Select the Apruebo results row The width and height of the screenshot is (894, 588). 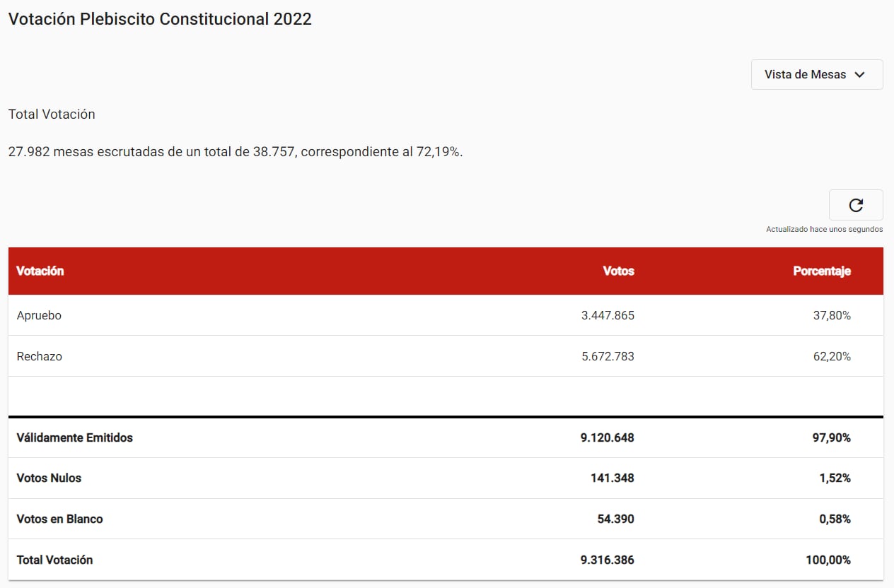tap(446, 315)
